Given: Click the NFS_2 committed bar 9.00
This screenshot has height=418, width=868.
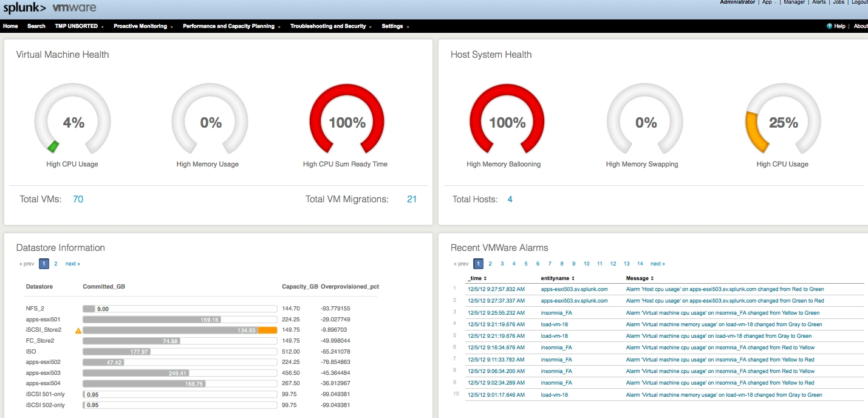Looking at the screenshot, I should [x=180, y=309].
